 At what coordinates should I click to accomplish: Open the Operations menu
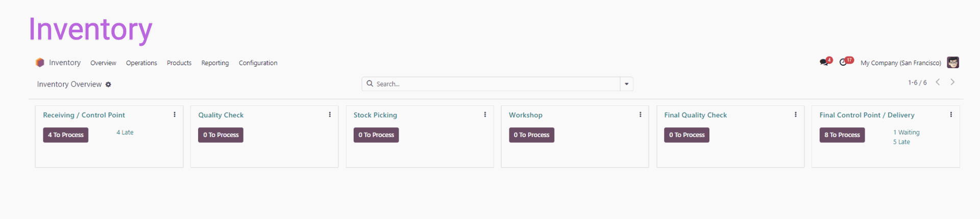[141, 63]
